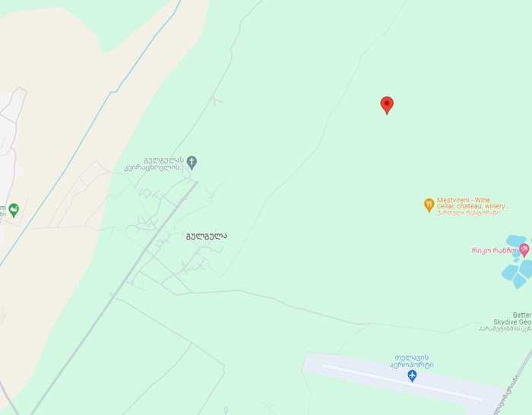Screen dimensions: 532x415
Task: Select the green stadium marker at left edge
Action: pyautogui.click(x=14, y=211)
